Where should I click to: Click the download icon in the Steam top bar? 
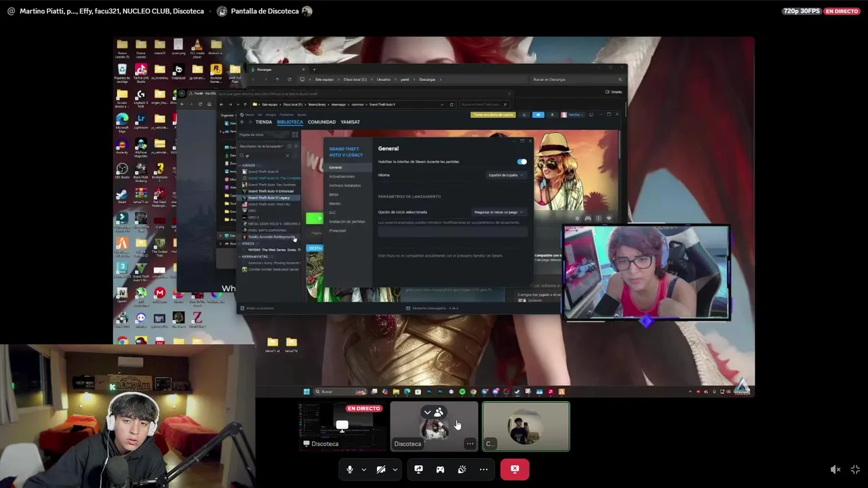click(524, 115)
